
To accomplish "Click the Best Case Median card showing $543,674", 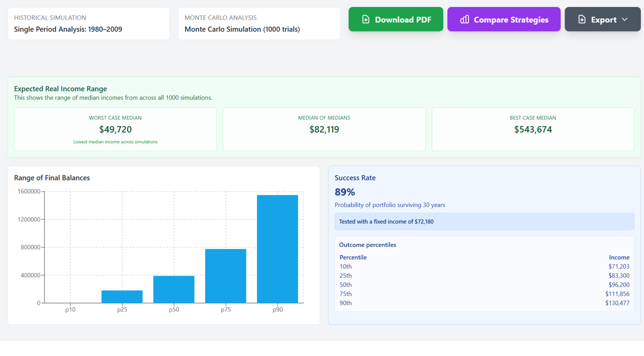I will 533,129.
